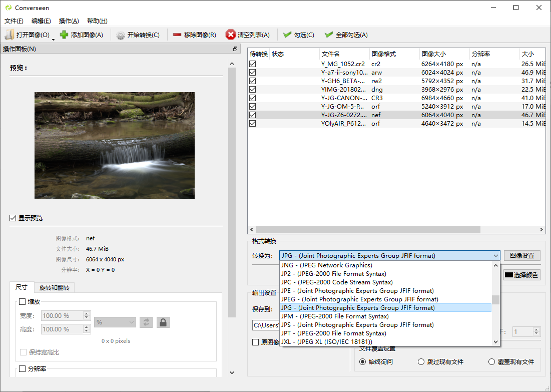The image size is (551, 392).
Task: Clear the list with the red X icon
Action: pyautogui.click(x=231, y=35)
